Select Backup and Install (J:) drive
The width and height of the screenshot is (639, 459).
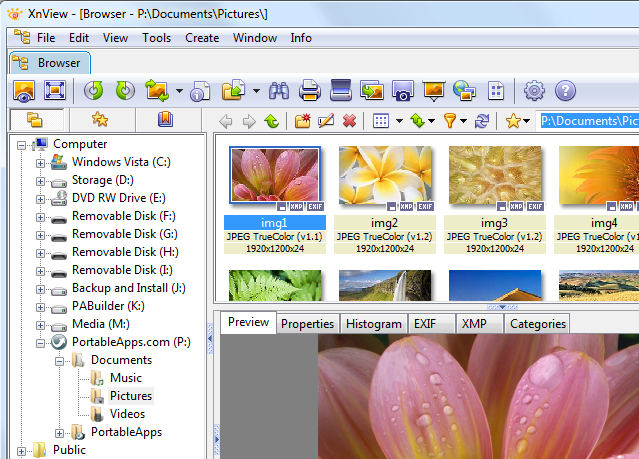point(129,288)
